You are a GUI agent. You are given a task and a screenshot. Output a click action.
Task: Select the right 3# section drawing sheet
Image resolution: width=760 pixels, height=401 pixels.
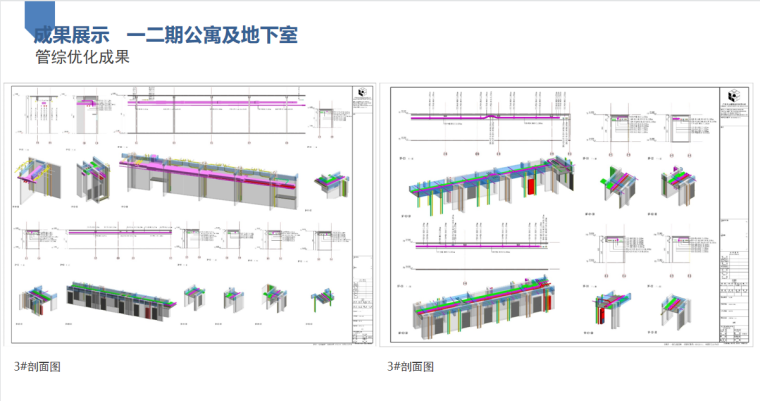click(569, 217)
